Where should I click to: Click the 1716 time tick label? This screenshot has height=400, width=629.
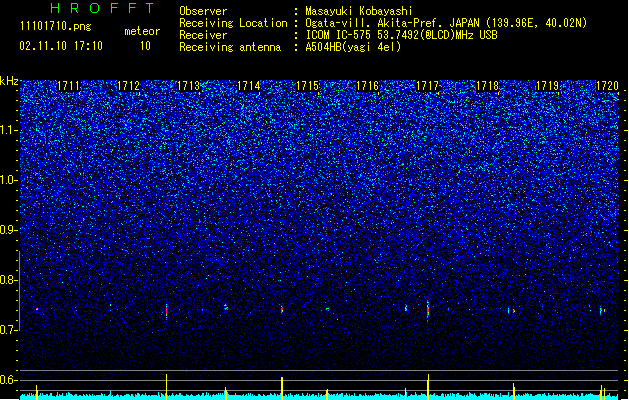tap(368, 86)
